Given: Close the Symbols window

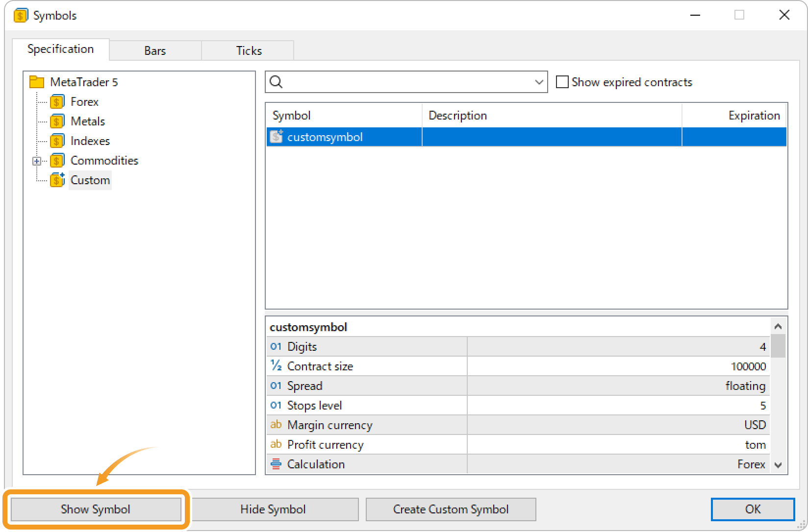Looking at the screenshot, I should 784,15.
